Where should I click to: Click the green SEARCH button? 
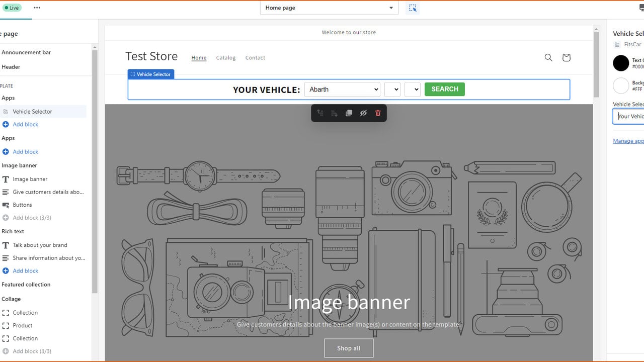[445, 89]
